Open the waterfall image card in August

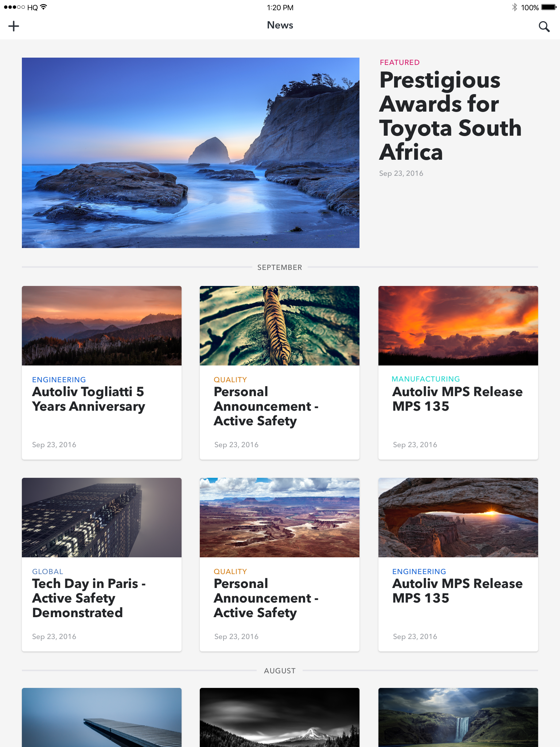pos(458,717)
